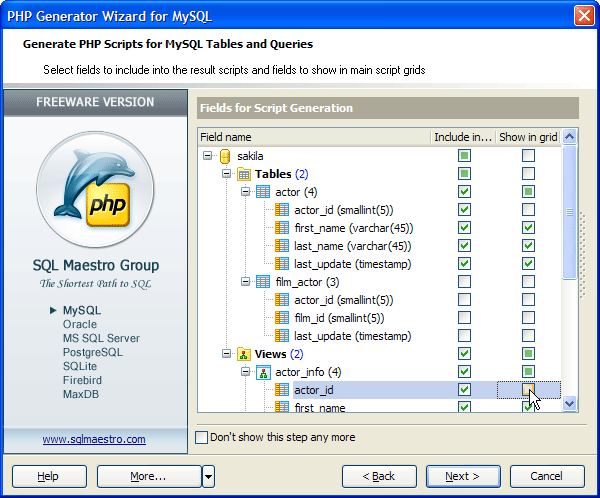Click the actor table icon
The image size is (600, 498).
pos(262,192)
